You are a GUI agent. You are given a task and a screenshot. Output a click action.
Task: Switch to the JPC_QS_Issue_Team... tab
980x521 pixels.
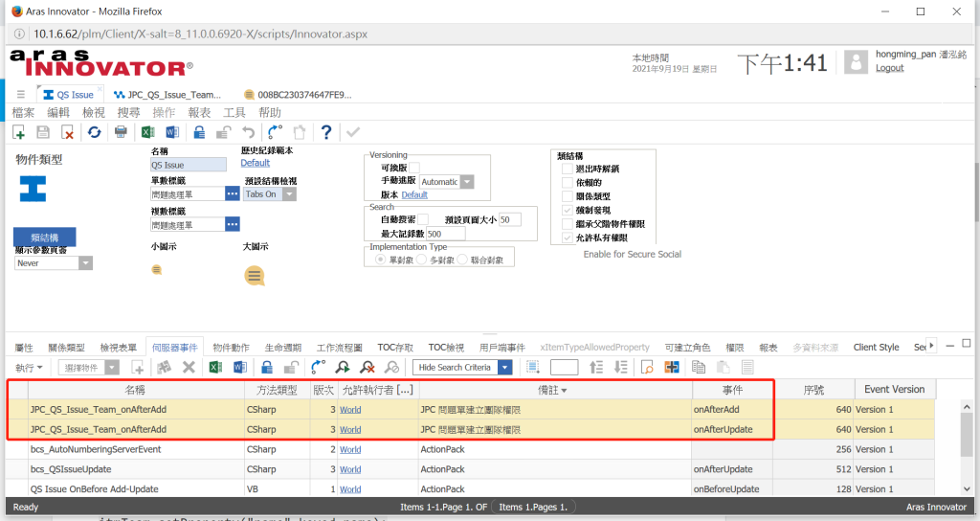pos(167,95)
